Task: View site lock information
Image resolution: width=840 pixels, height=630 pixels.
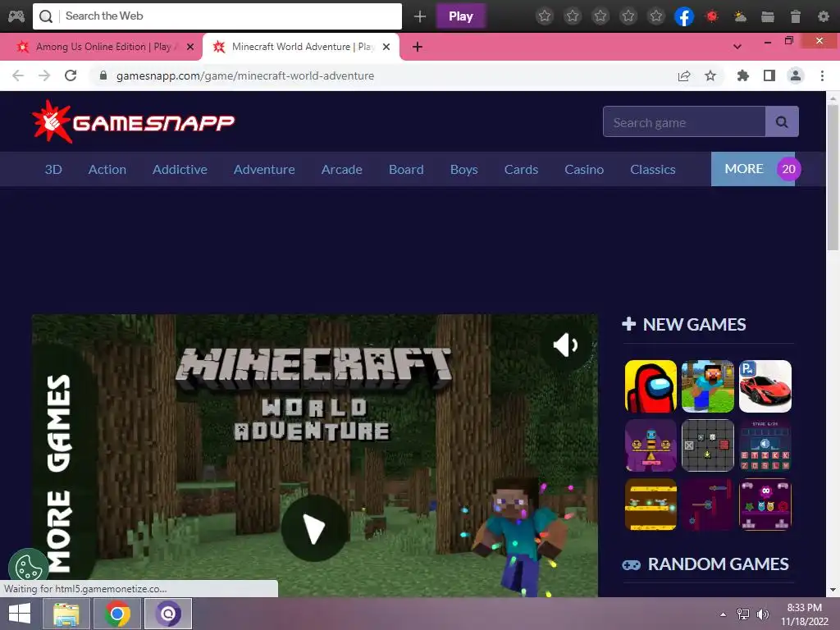Action: (103, 75)
